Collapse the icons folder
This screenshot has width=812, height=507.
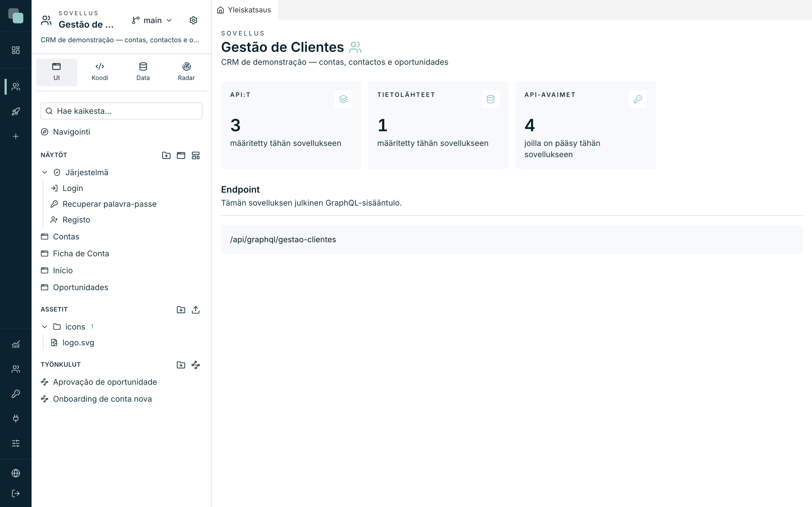pyautogui.click(x=45, y=327)
